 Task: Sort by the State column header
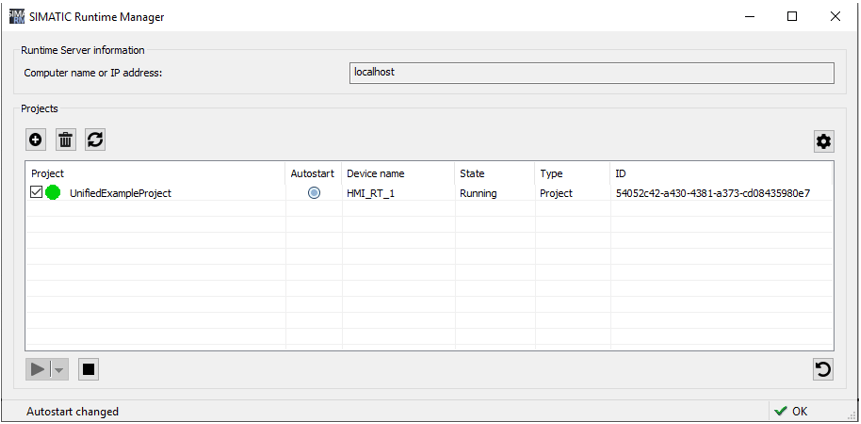(x=472, y=174)
